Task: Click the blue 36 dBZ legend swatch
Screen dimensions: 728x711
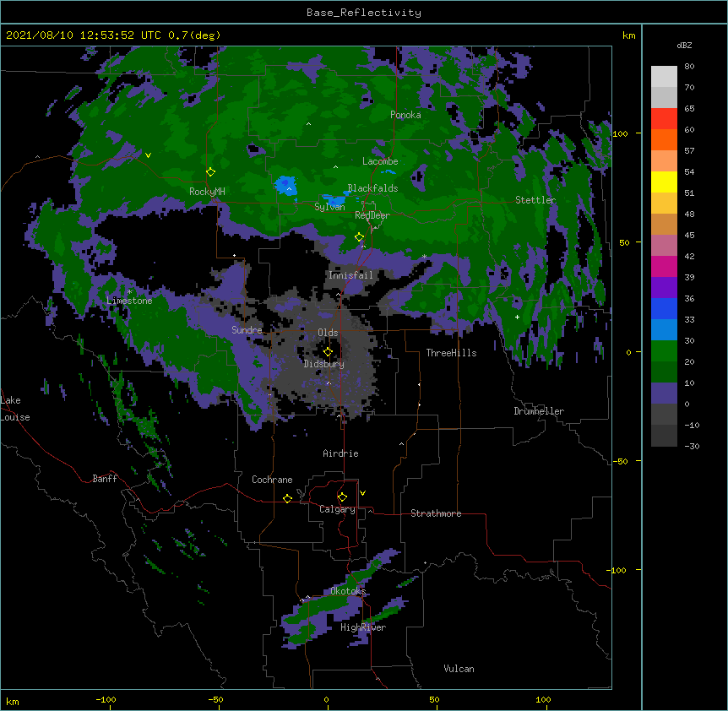Action: pos(664,308)
